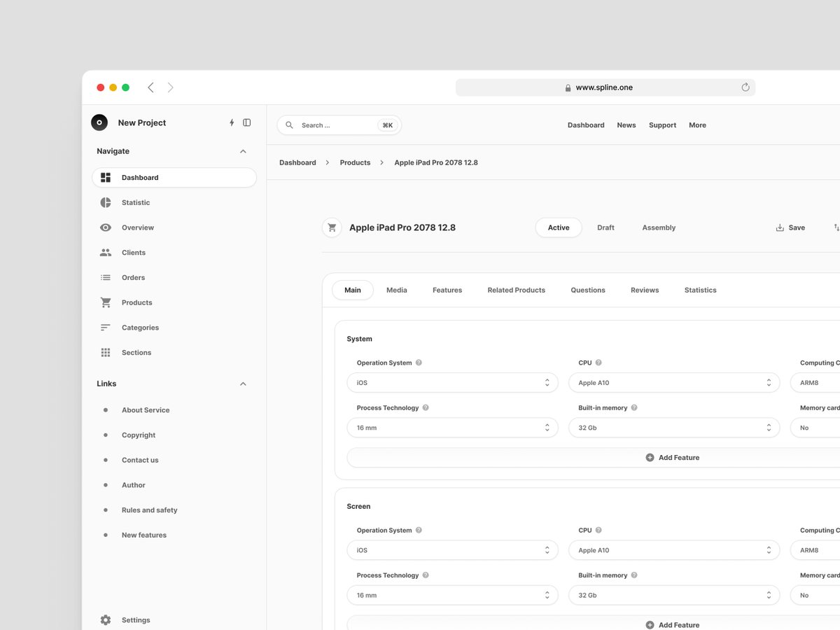The width and height of the screenshot is (840, 630).
Task: Click the Statistic pie chart icon
Action: (106, 202)
